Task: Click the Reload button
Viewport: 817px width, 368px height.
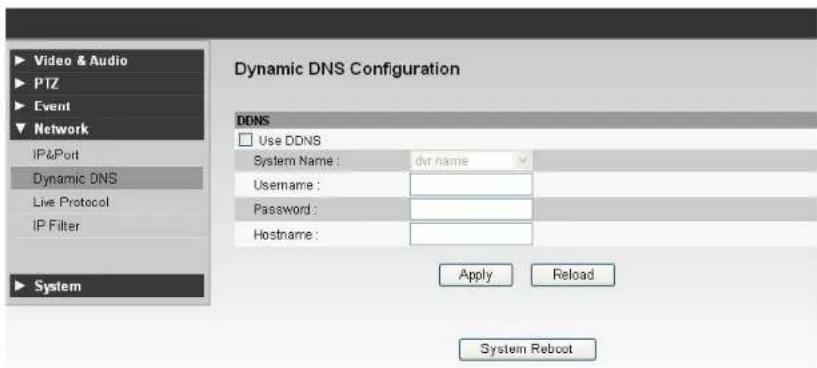Action: [x=573, y=275]
